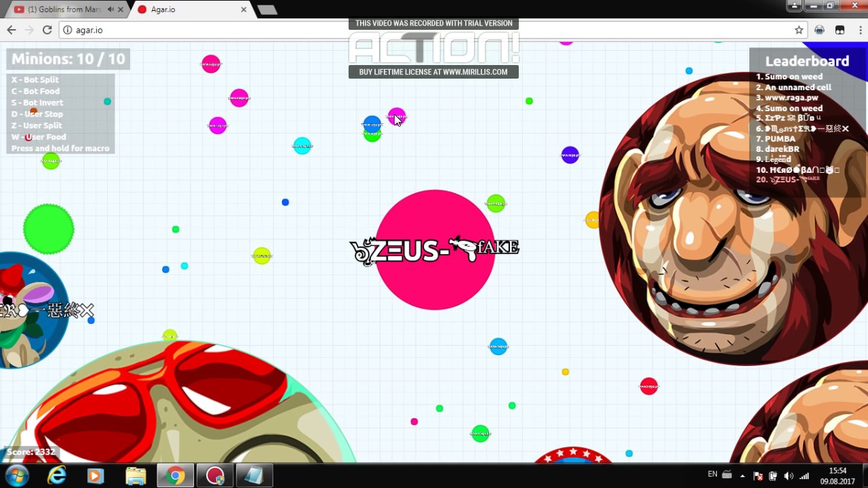Open the blue notebook taskbar app

(254, 476)
